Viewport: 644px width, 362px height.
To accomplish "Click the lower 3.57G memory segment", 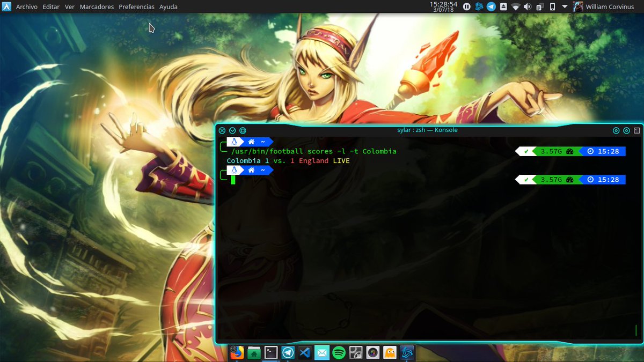I will tap(557, 180).
